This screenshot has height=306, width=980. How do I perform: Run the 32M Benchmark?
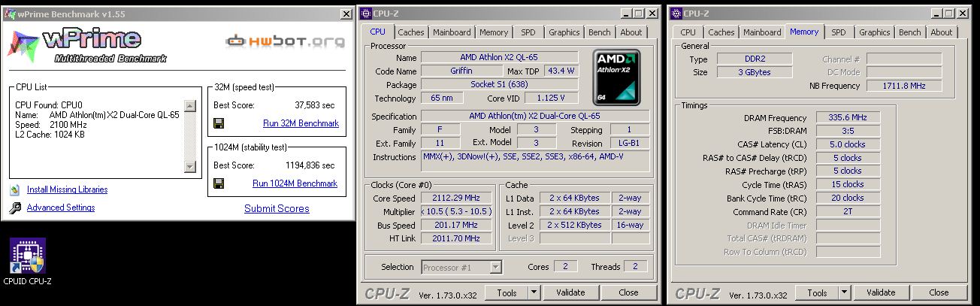[x=301, y=123]
